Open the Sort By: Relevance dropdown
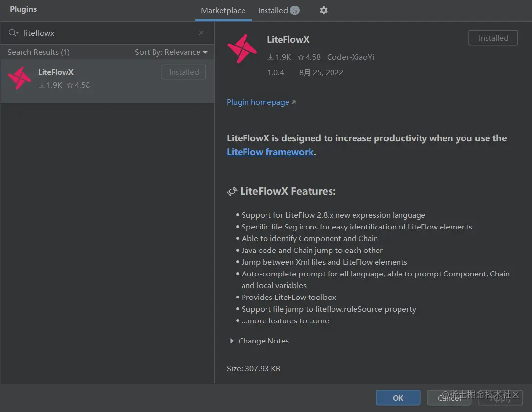532x412 pixels. click(x=171, y=52)
